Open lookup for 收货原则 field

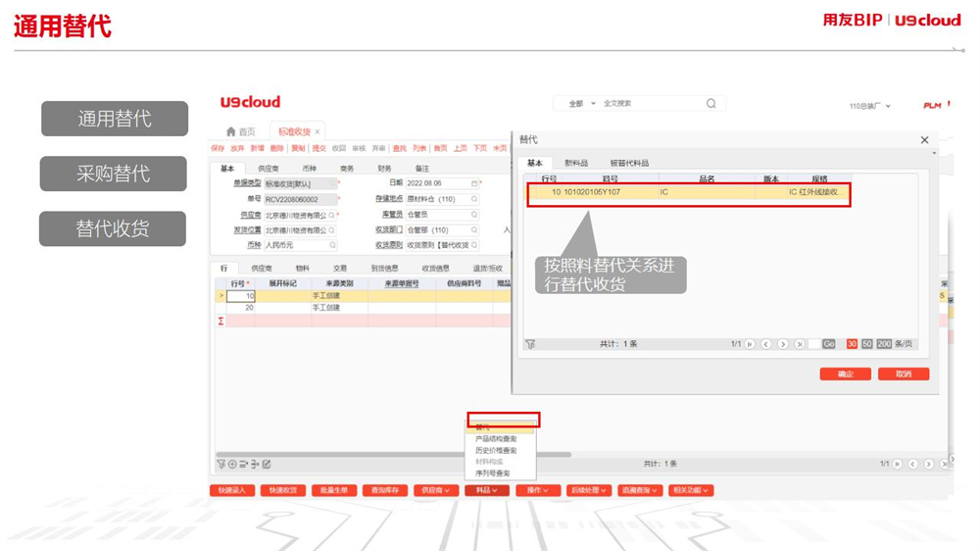[474, 245]
